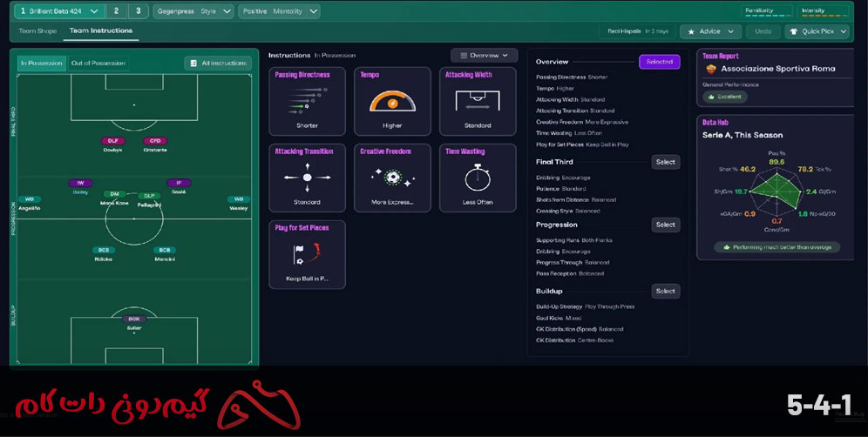This screenshot has height=437, width=868.
Task: Expand the Gegenpress Style dropdown
Action: tap(193, 11)
